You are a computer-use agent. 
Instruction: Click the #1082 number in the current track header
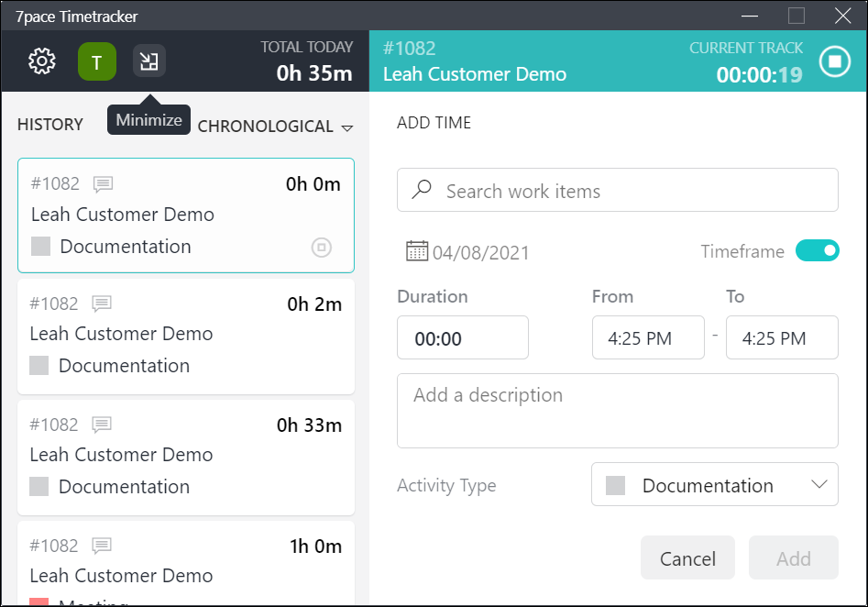click(409, 49)
